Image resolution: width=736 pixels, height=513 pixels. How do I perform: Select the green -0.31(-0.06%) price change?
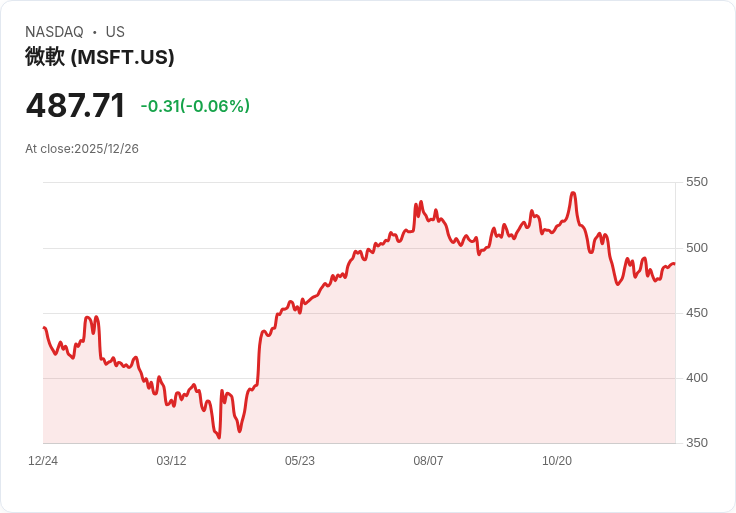[x=195, y=106]
